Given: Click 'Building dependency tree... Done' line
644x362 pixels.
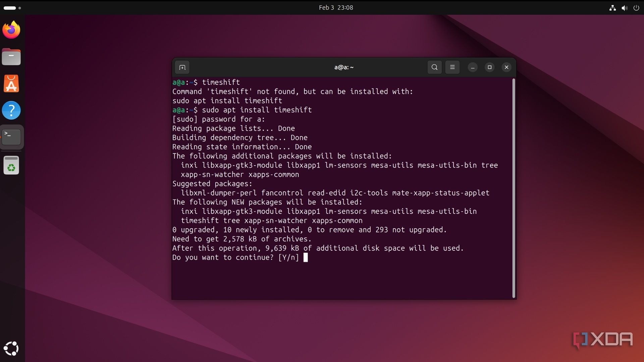Looking at the screenshot, I should (240, 137).
